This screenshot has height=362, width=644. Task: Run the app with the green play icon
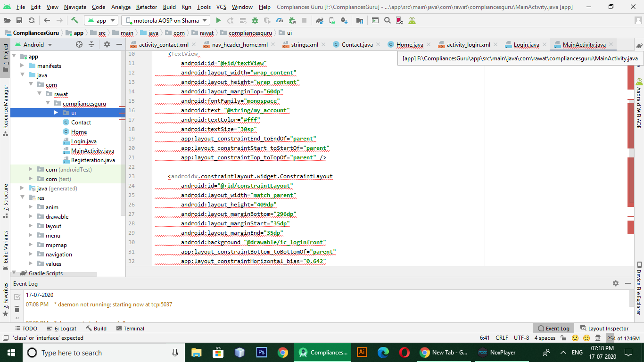click(x=218, y=20)
